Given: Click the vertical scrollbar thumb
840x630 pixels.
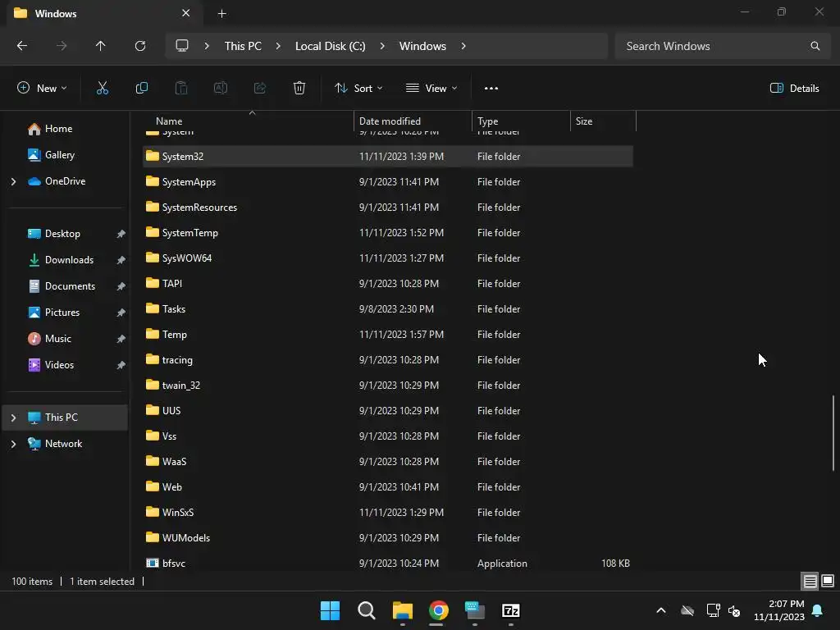Looking at the screenshot, I should coord(833,433).
